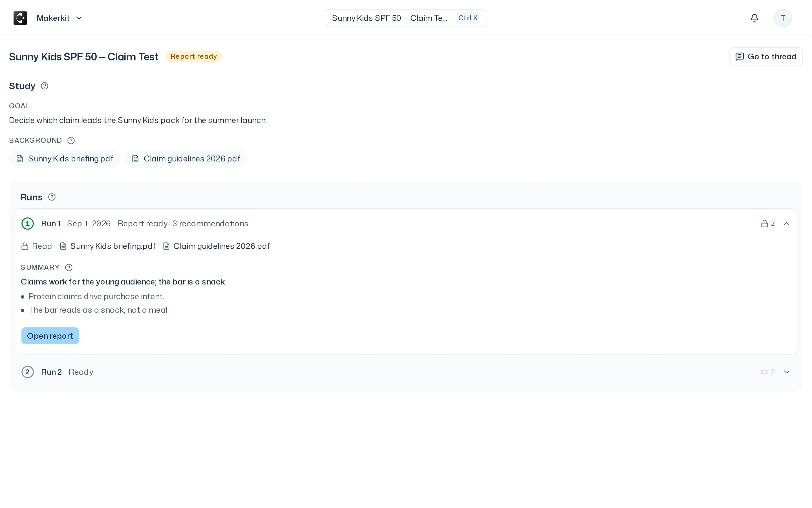Open the Sunny Kids briefing.pdf background chip

pos(64,159)
